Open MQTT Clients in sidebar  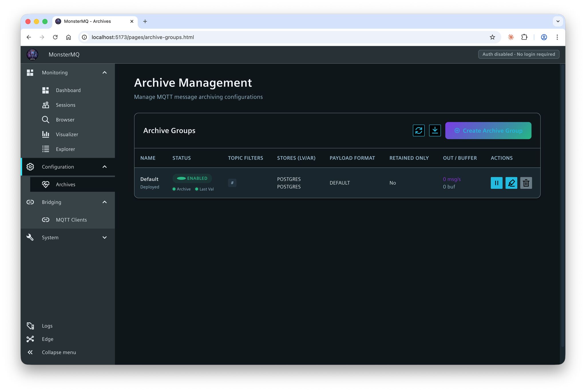click(x=71, y=220)
